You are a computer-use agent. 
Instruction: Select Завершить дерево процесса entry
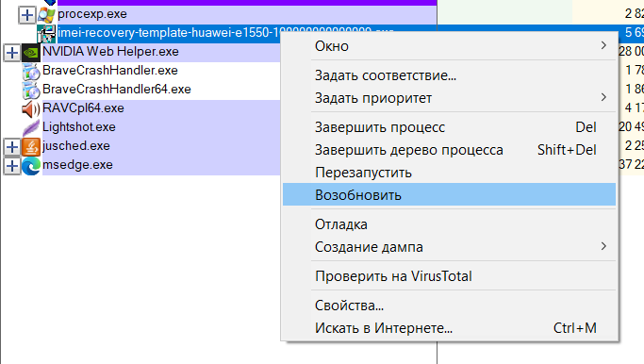click(x=450, y=150)
